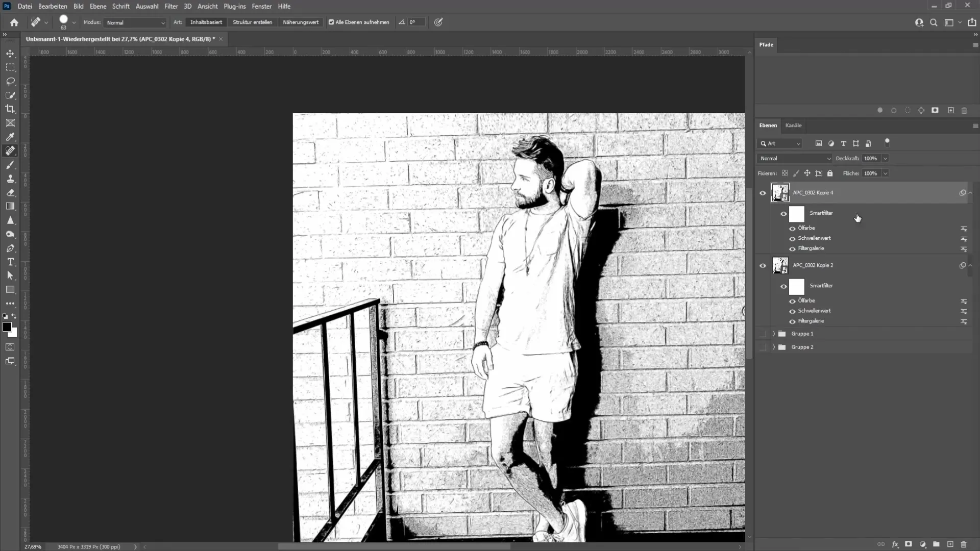Select the Move tool
The width and height of the screenshot is (980, 551).
[x=10, y=53]
